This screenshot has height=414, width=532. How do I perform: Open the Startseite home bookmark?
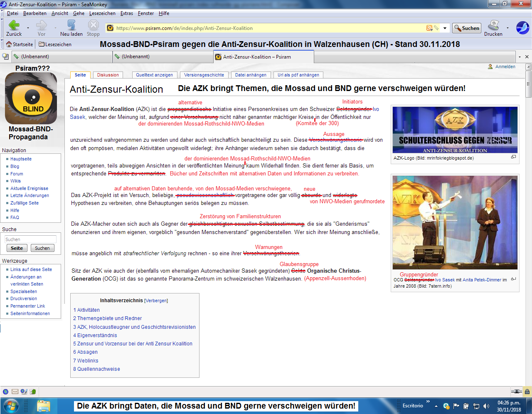point(20,44)
